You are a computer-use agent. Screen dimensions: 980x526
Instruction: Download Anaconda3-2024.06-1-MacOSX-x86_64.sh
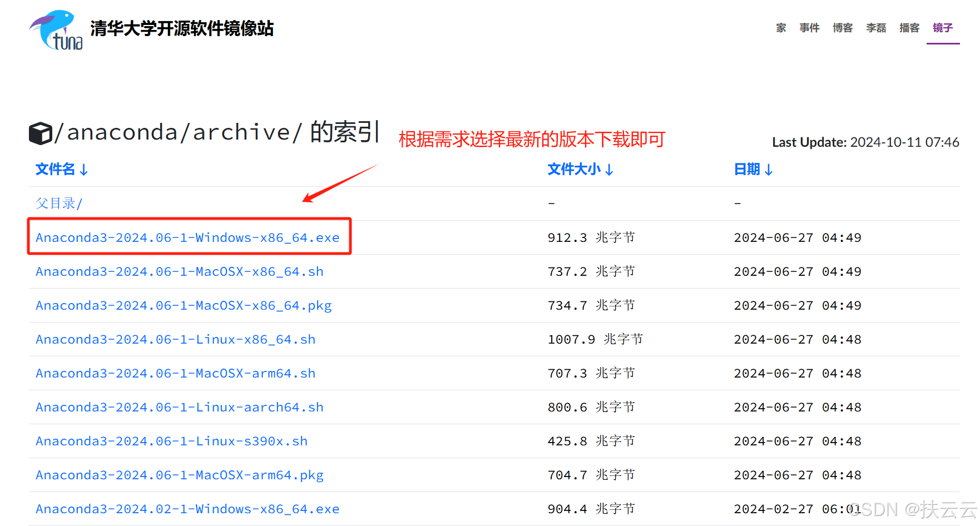click(180, 272)
